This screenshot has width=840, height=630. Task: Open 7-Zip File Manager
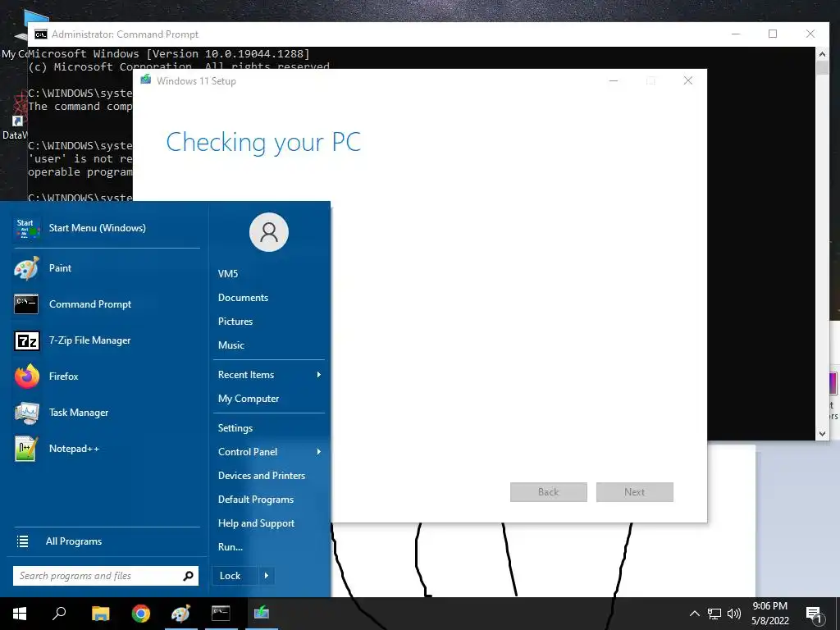[x=106, y=340]
